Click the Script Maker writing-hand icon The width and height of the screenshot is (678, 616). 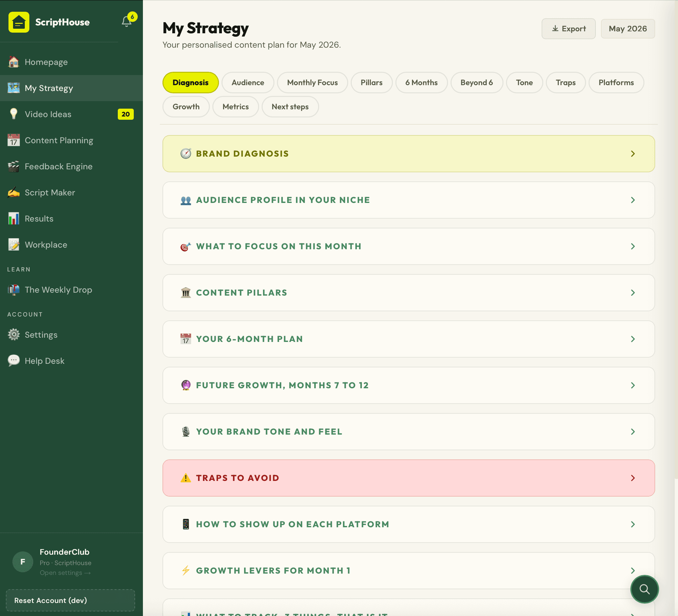(13, 192)
